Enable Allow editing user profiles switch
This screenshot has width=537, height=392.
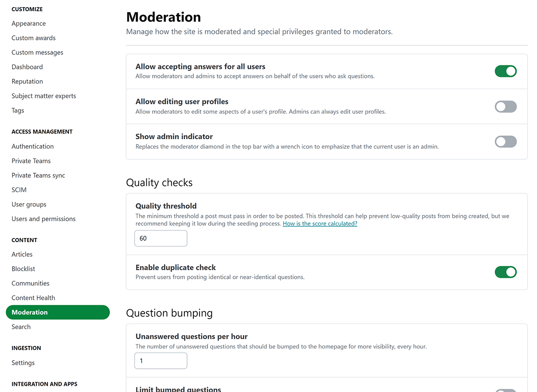click(x=506, y=107)
